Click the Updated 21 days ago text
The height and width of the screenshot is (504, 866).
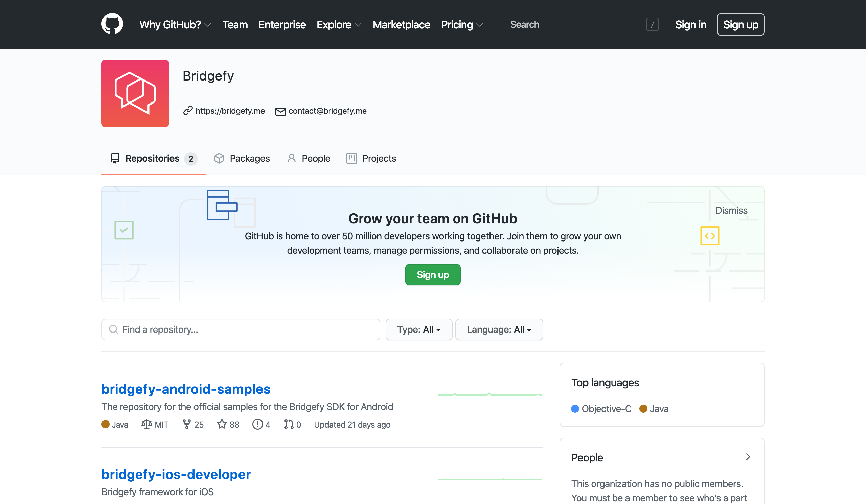tap(352, 425)
